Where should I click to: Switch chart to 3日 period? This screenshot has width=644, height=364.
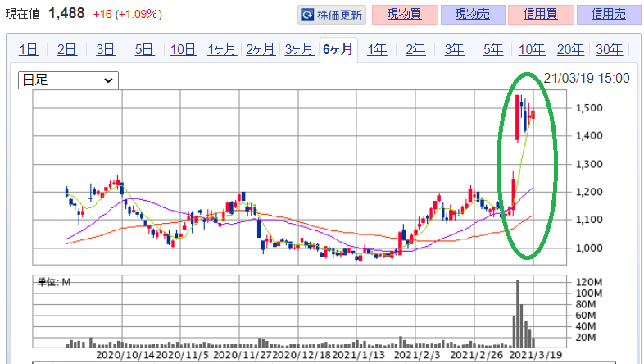click(x=106, y=49)
